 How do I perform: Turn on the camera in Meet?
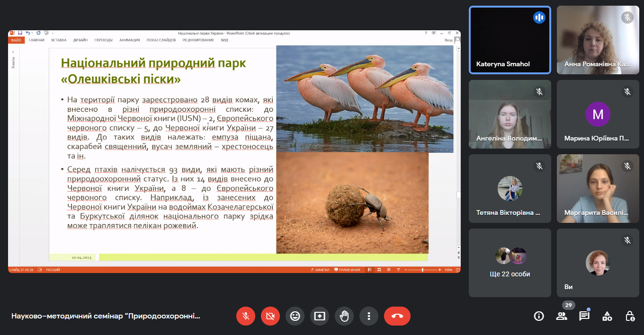click(270, 316)
